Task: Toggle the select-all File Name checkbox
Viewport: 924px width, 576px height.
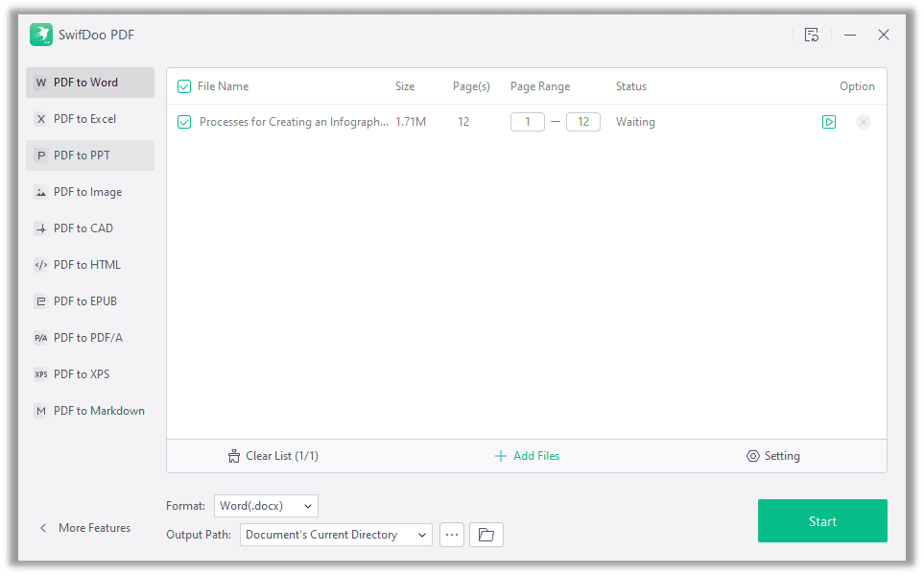Action: click(184, 86)
